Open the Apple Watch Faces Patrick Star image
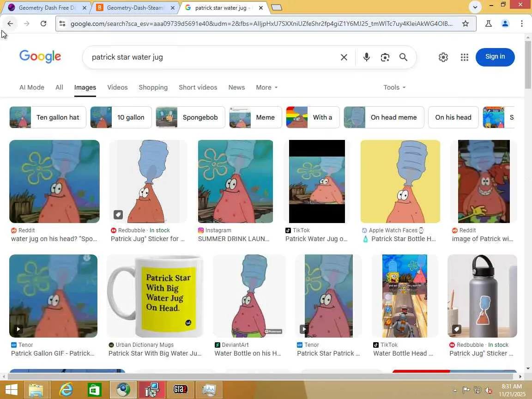 (x=400, y=181)
